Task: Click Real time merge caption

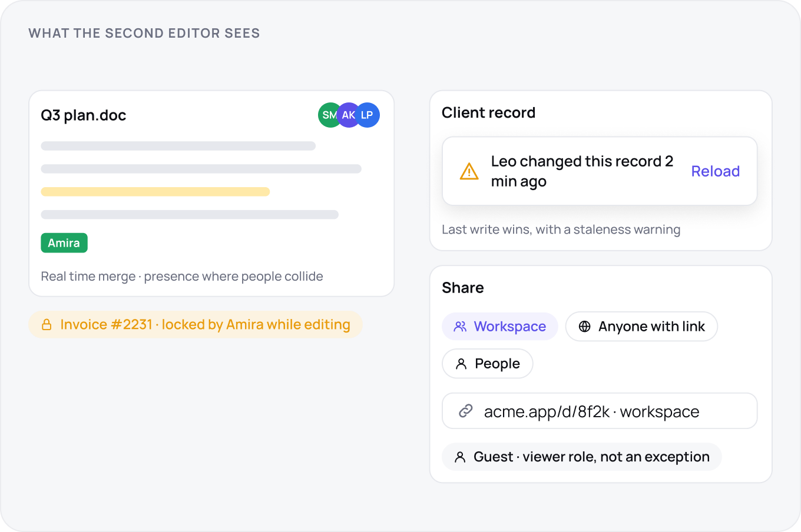Action: click(182, 277)
